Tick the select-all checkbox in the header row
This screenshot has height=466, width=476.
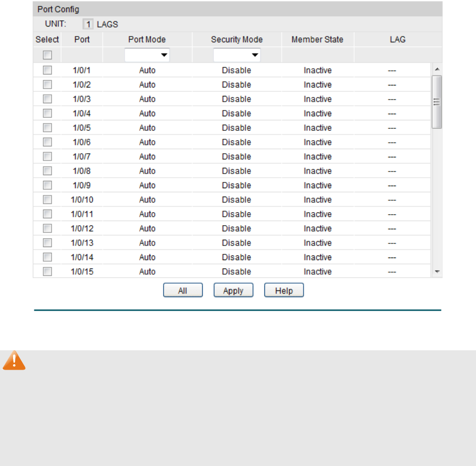point(47,55)
